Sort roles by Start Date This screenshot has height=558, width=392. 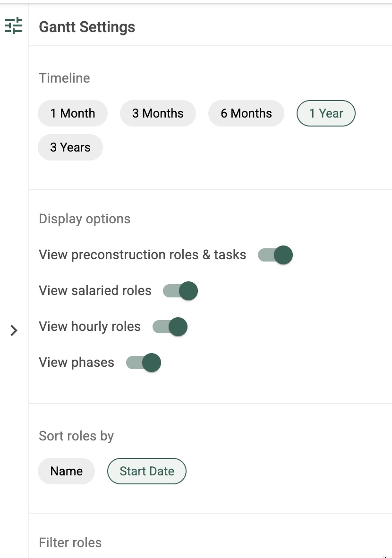click(x=147, y=471)
